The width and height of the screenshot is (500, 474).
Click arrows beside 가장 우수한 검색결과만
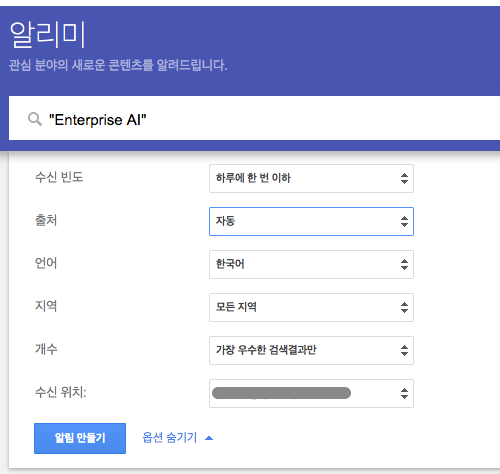pos(404,350)
